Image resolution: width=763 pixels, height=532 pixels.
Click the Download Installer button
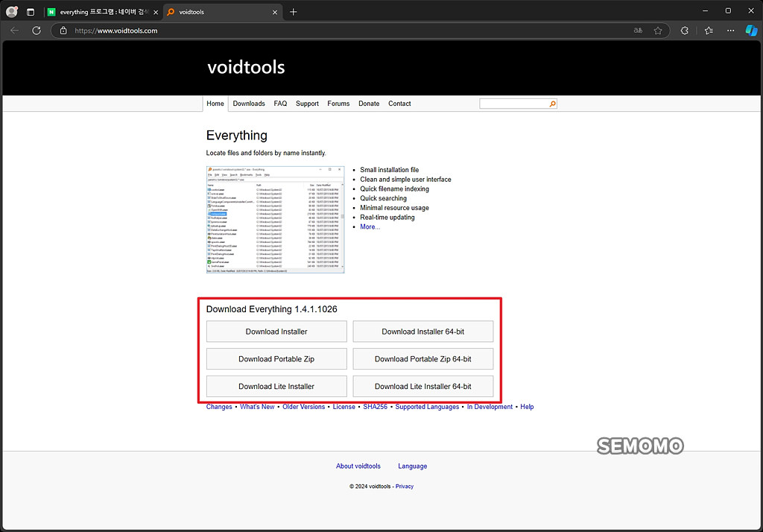tap(276, 332)
